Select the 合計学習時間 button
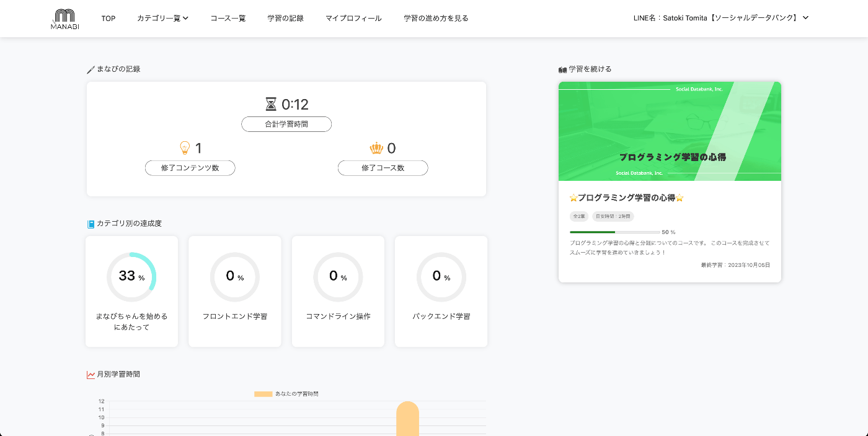868x436 pixels. 286,124
